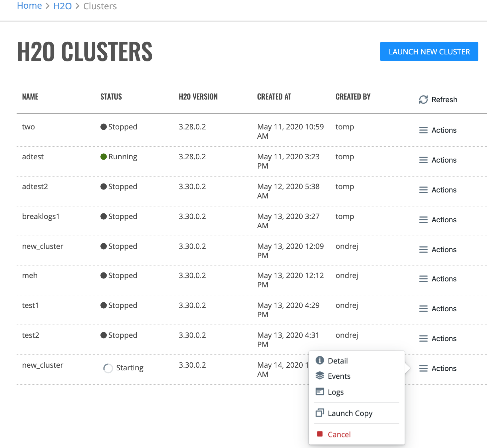
Task: Click version '3.28.0.2' in adtest row
Action: tap(192, 157)
